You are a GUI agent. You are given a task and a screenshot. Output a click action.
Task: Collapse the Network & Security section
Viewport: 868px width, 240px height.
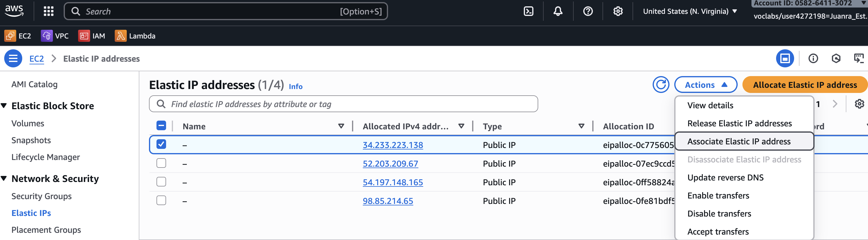[x=4, y=179]
